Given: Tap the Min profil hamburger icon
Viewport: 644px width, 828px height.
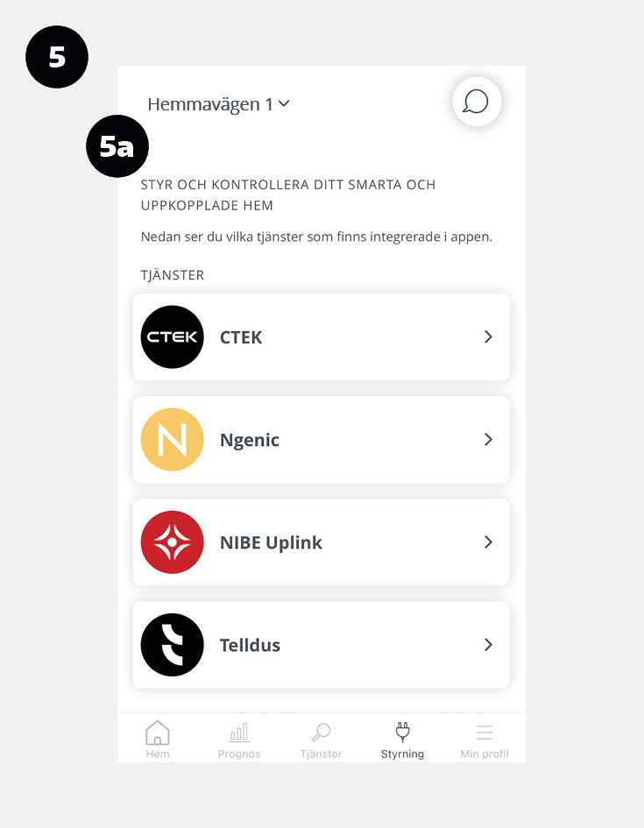Looking at the screenshot, I should [x=484, y=732].
